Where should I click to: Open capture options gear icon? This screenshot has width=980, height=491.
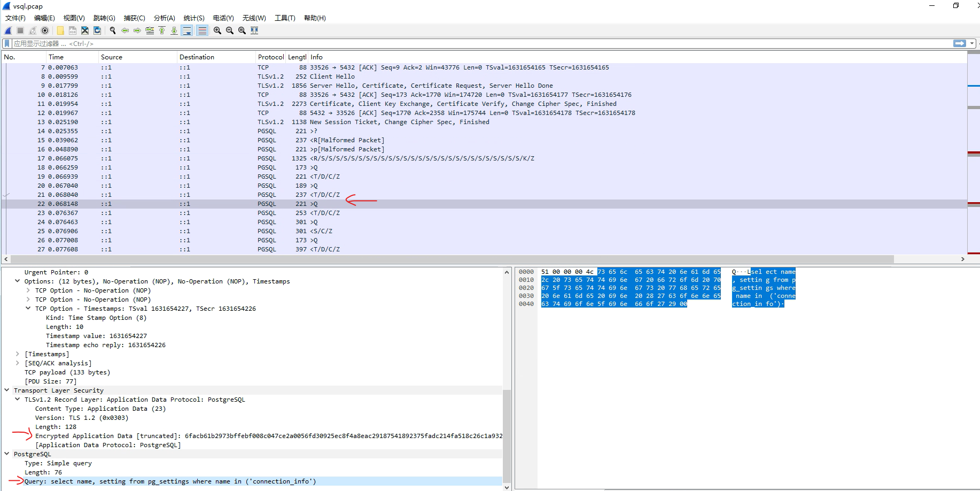click(45, 30)
